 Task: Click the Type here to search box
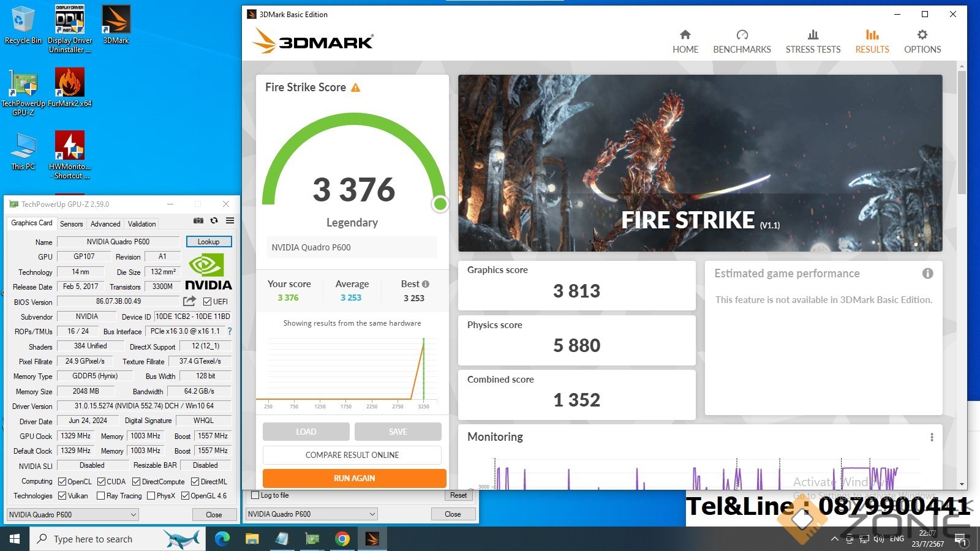click(118, 539)
